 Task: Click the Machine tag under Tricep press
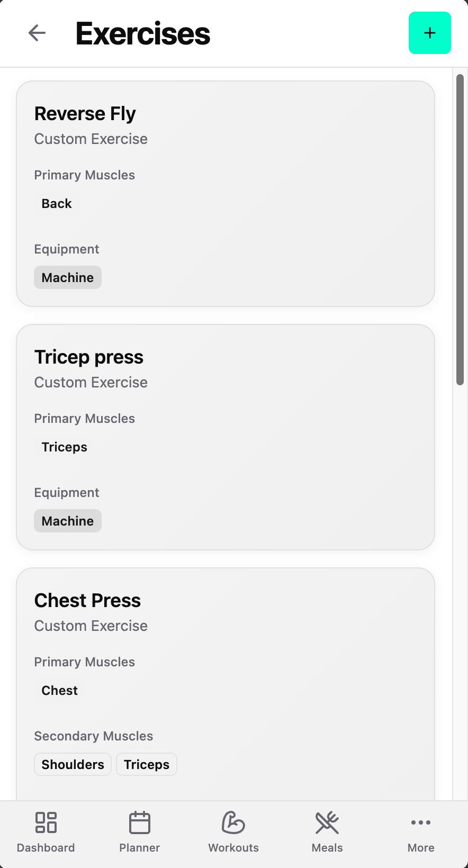[68, 521]
